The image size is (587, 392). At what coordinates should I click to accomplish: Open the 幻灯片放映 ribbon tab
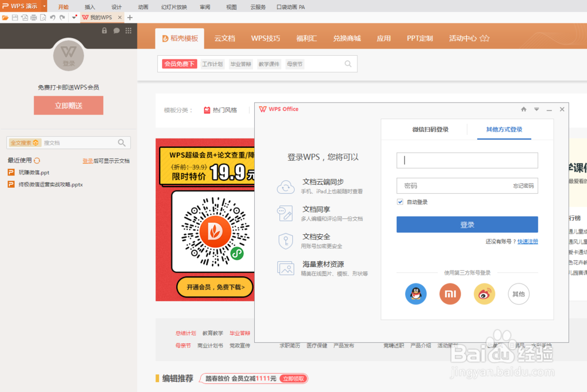[174, 7]
